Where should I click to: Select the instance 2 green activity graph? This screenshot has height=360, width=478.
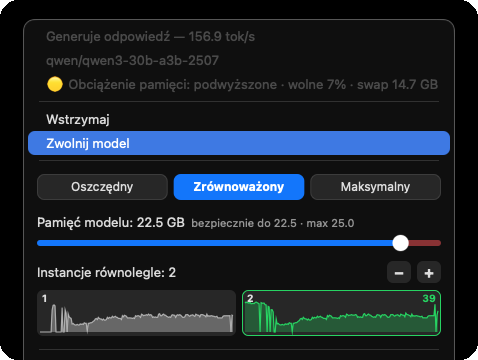[x=341, y=313]
